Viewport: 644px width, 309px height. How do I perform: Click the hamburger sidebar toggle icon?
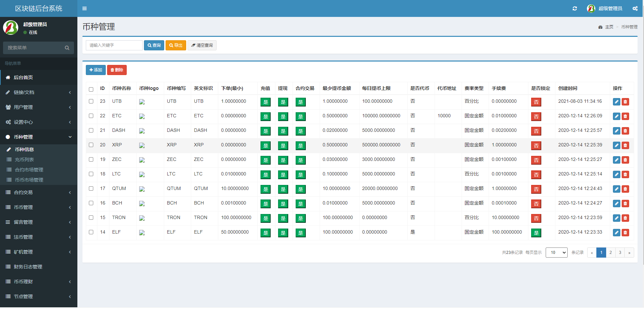[x=84, y=8]
